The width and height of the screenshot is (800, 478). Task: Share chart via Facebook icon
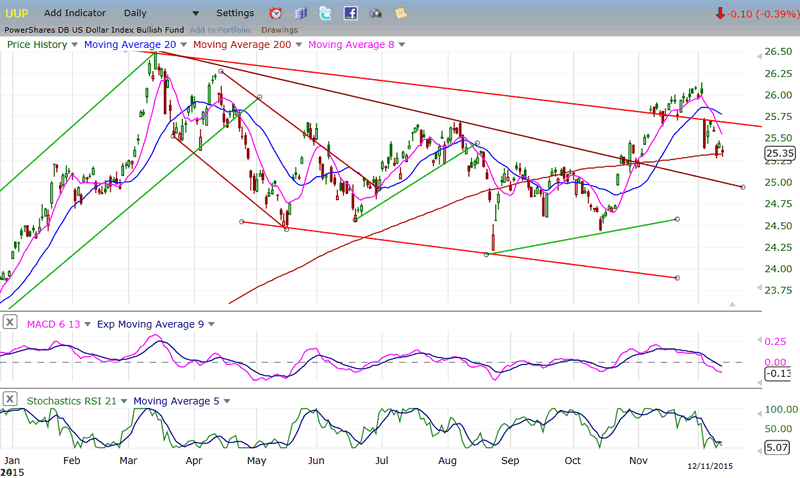click(x=350, y=14)
